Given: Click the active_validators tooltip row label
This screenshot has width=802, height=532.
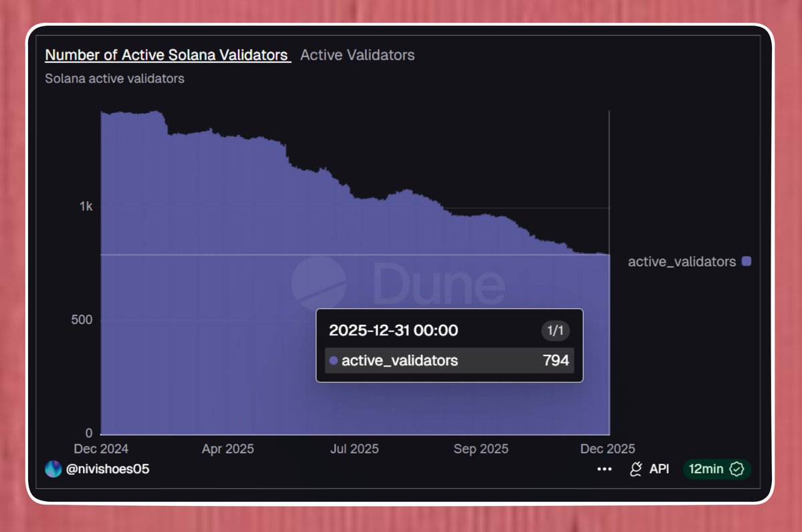Looking at the screenshot, I should click(400, 361).
